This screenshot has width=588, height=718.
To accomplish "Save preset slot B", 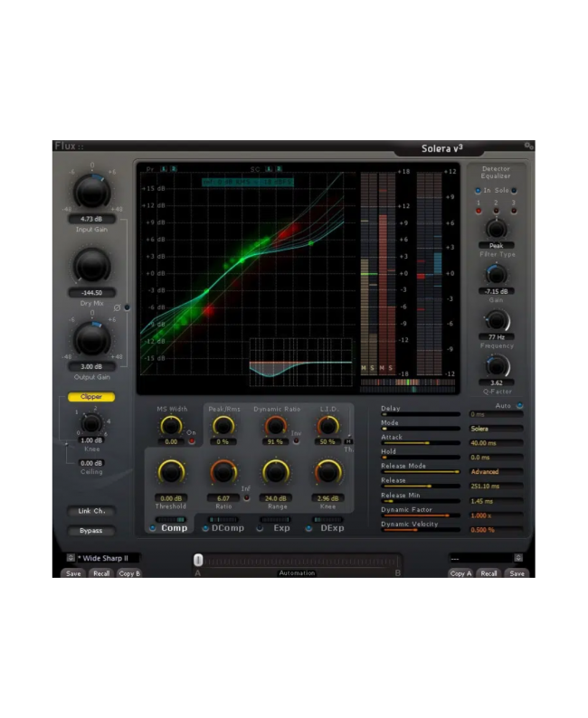I will coord(517,573).
